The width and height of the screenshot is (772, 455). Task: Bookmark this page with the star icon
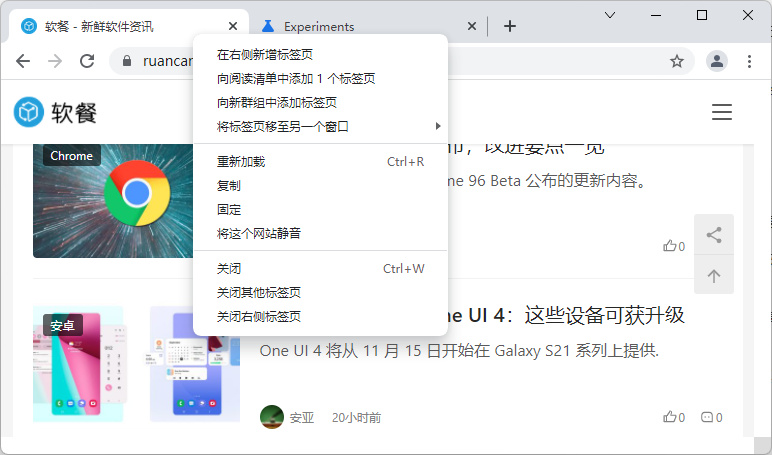pos(677,61)
